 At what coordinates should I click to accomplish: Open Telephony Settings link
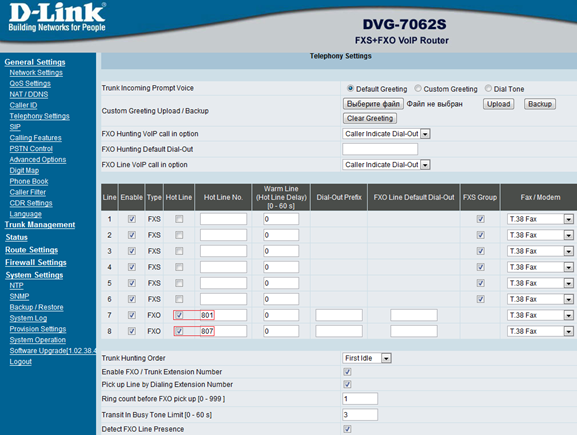tap(39, 116)
